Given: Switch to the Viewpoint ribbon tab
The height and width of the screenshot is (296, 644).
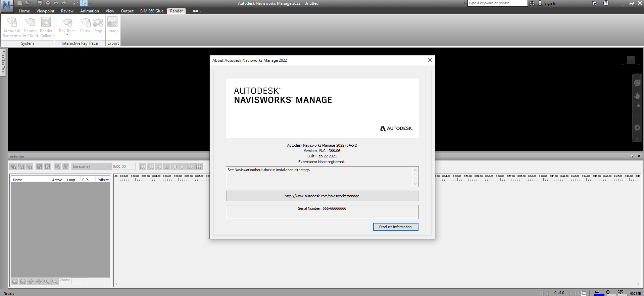Looking at the screenshot, I should pos(45,11).
